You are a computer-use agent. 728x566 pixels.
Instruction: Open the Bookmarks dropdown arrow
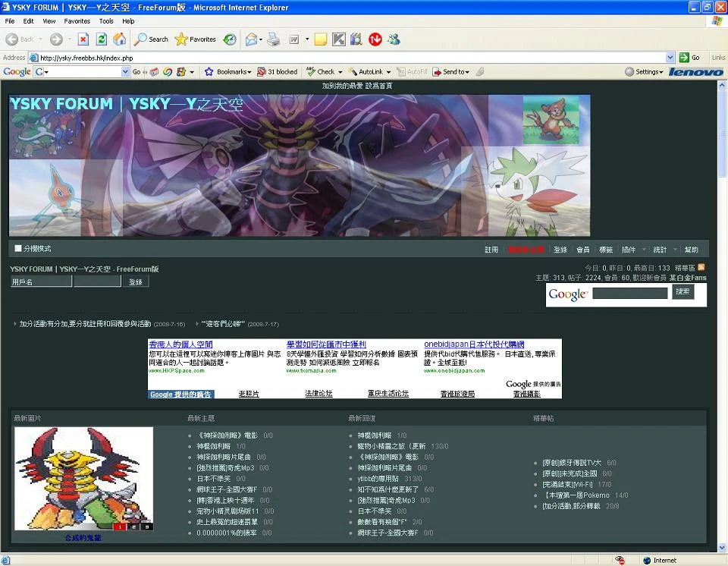[249, 72]
